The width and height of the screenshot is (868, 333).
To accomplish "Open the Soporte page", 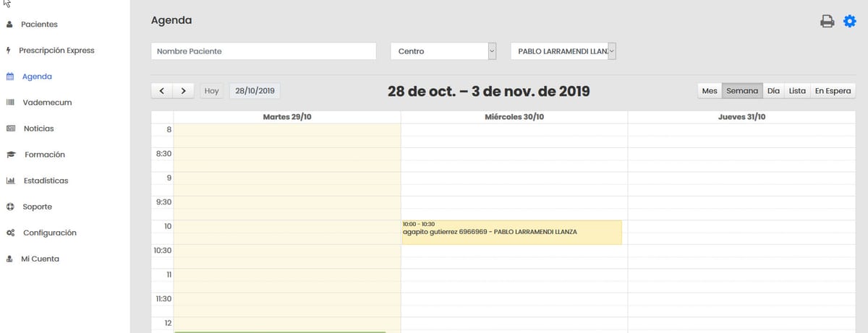I will pyautogui.click(x=38, y=207).
